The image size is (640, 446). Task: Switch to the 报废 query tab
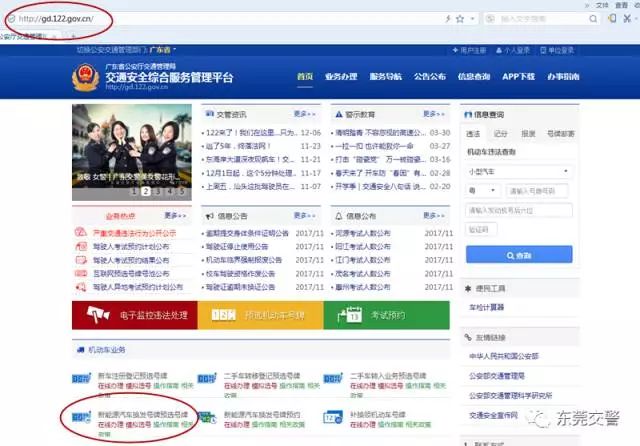[x=528, y=134]
